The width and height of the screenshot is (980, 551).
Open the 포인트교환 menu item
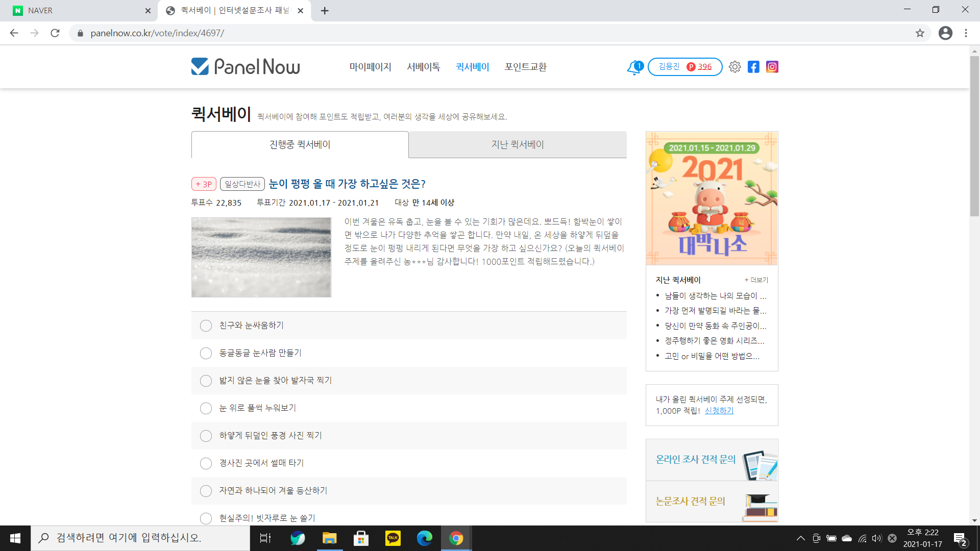(525, 67)
